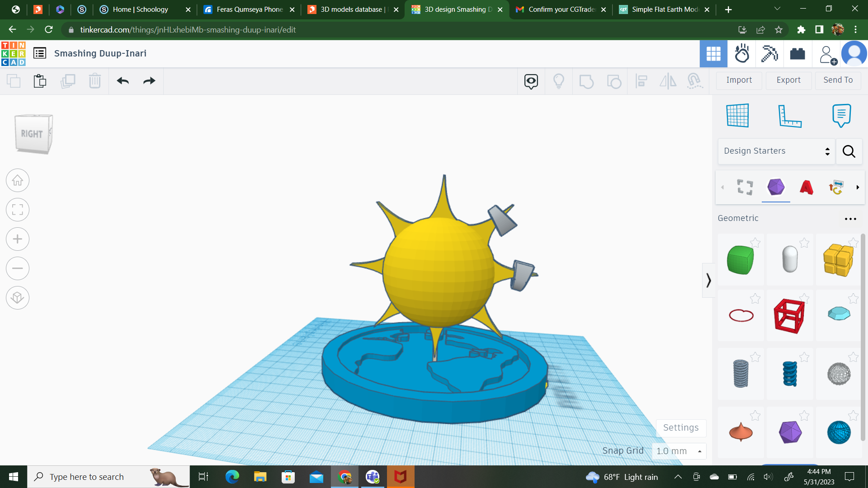
Task: Click the Export button
Action: (x=788, y=80)
